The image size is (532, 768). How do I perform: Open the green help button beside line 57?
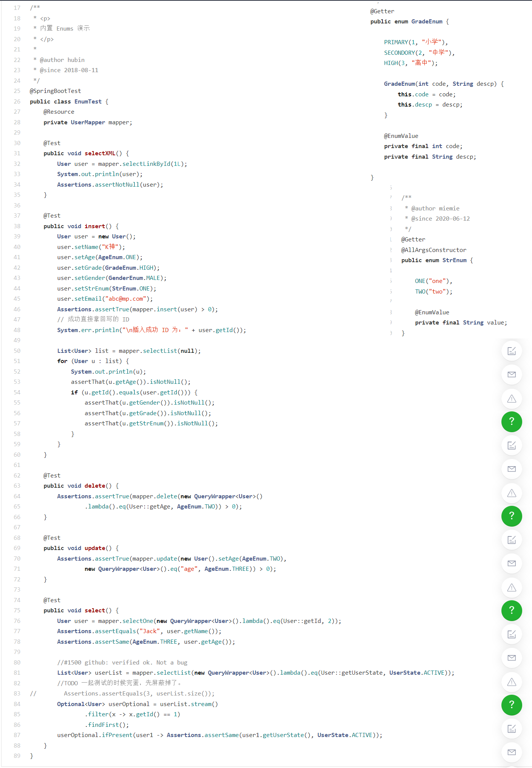[x=512, y=422]
